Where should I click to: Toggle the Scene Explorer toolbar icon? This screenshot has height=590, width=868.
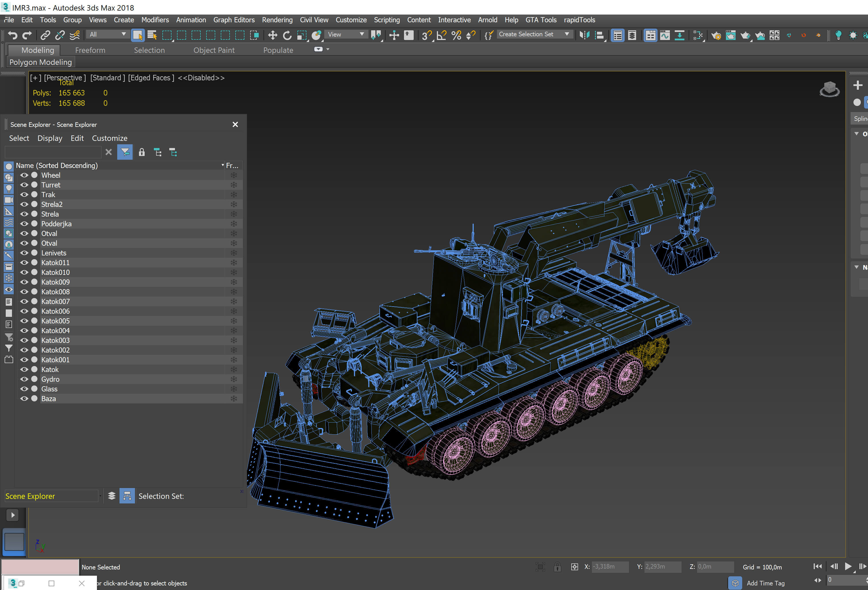click(617, 35)
